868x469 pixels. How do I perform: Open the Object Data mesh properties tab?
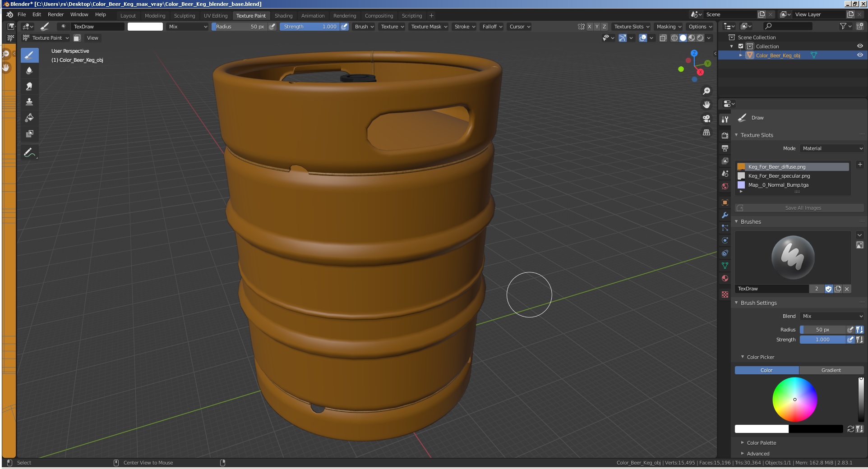pyautogui.click(x=725, y=266)
